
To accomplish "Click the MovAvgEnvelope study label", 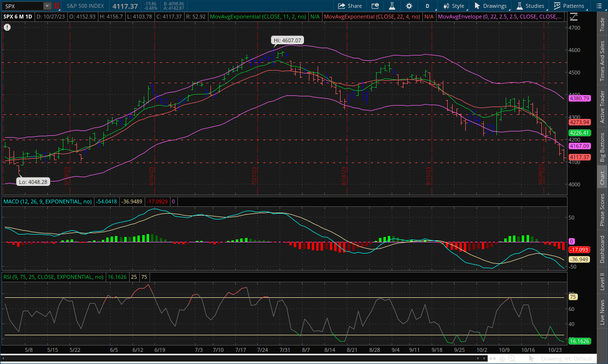I will pos(501,17).
